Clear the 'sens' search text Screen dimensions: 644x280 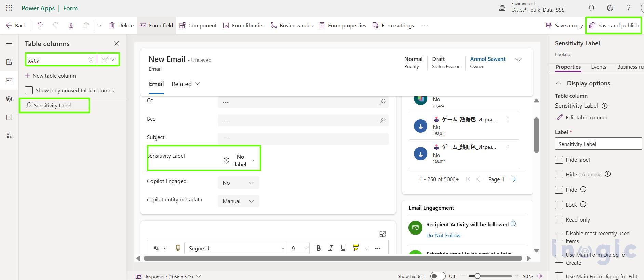pos(91,59)
